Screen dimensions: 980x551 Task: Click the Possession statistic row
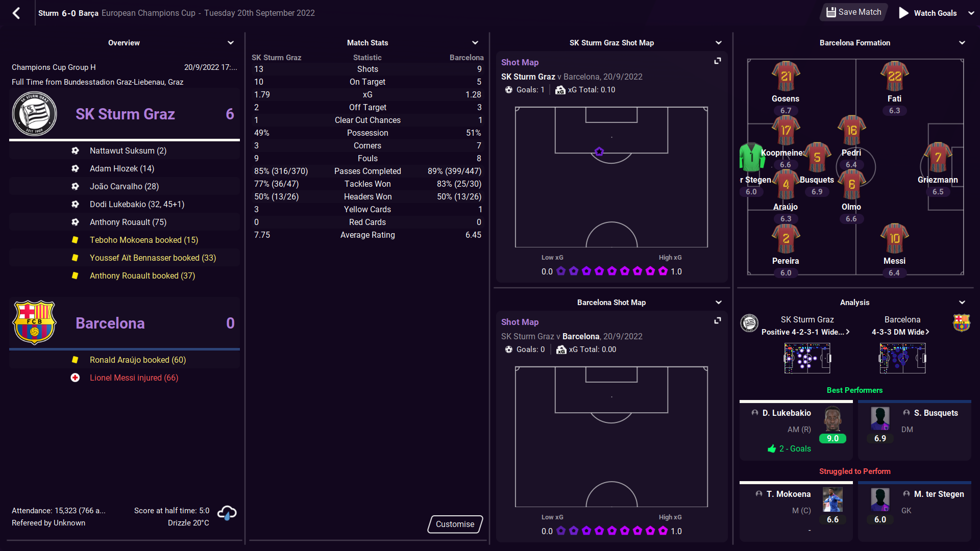pos(367,133)
